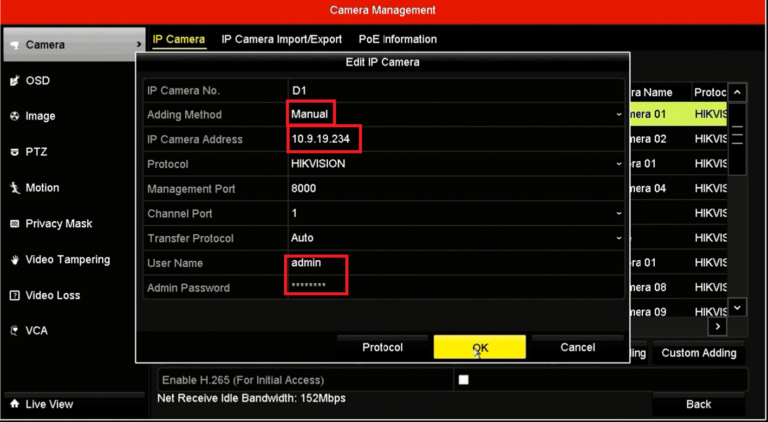Enable H.265 for Initial Access checkbox

(x=463, y=380)
